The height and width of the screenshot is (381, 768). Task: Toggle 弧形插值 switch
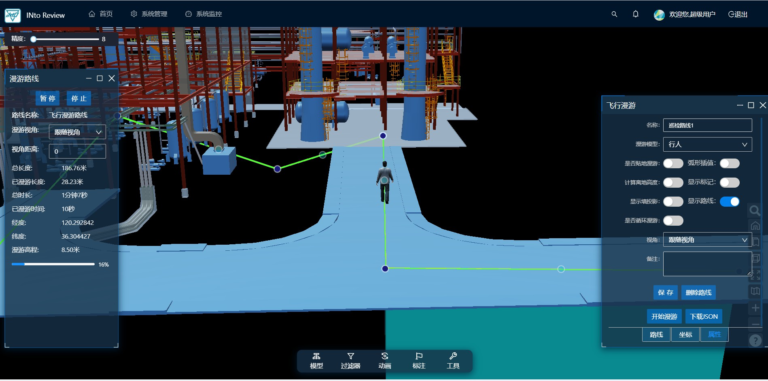pyautogui.click(x=729, y=164)
